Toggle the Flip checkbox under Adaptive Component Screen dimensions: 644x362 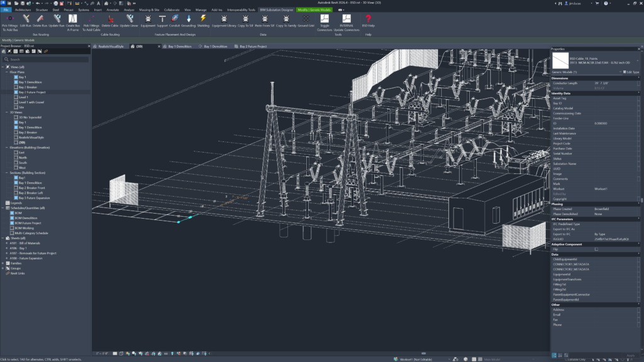tap(596, 249)
